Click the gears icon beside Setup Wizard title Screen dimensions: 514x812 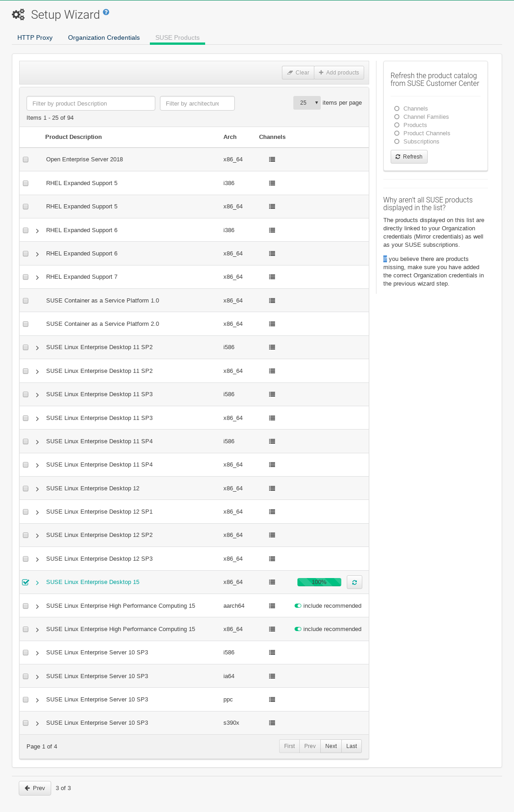[x=18, y=14]
